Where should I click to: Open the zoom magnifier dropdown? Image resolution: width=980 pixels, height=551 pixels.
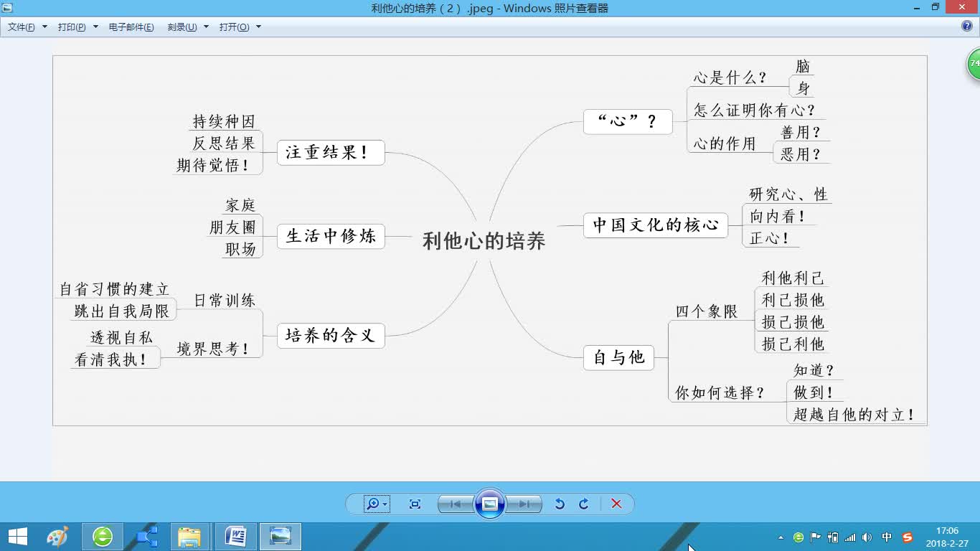[x=377, y=504]
